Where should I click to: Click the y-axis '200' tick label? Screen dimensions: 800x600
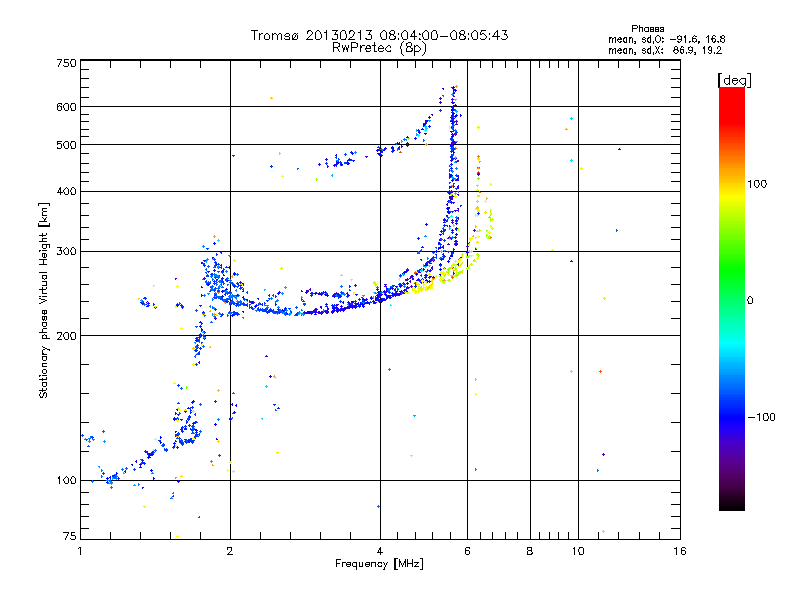click(x=66, y=336)
